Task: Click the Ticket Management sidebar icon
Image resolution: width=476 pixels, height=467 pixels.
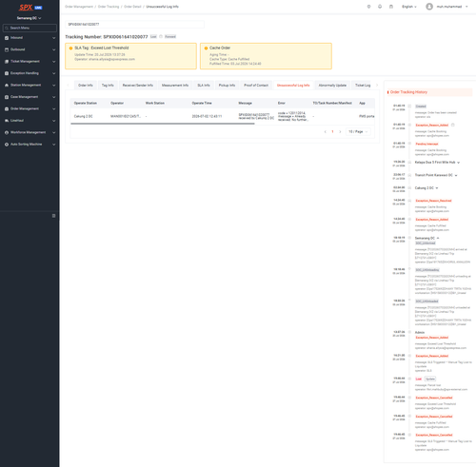Action: (7, 62)
